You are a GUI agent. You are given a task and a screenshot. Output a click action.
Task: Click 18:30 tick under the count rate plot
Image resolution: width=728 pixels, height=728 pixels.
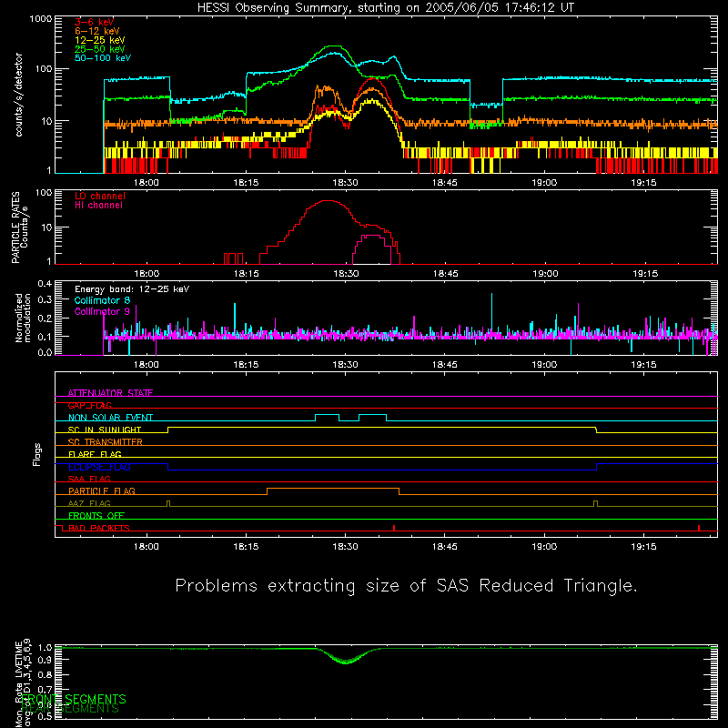pos(345,183)
